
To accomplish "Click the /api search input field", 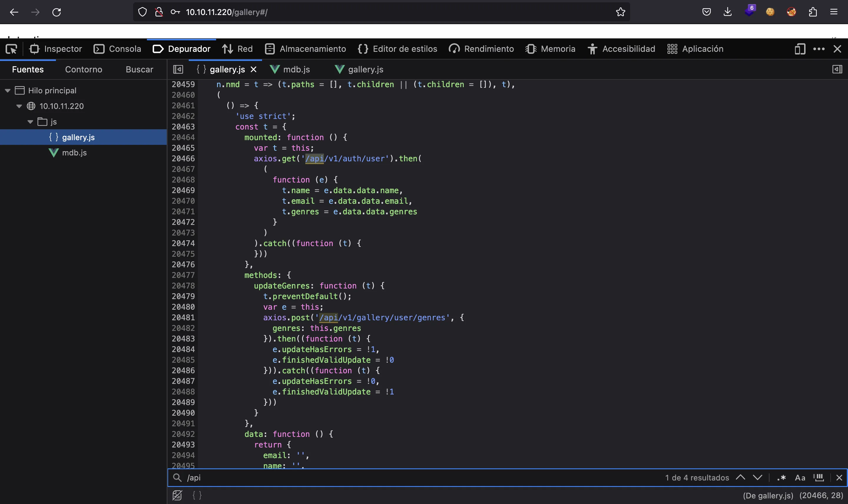I will 421,478.
